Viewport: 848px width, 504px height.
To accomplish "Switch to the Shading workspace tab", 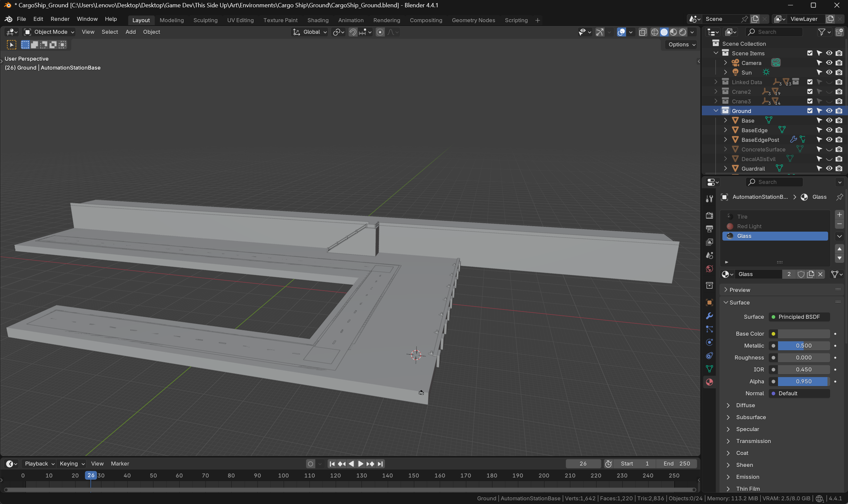I will [317, 20].
